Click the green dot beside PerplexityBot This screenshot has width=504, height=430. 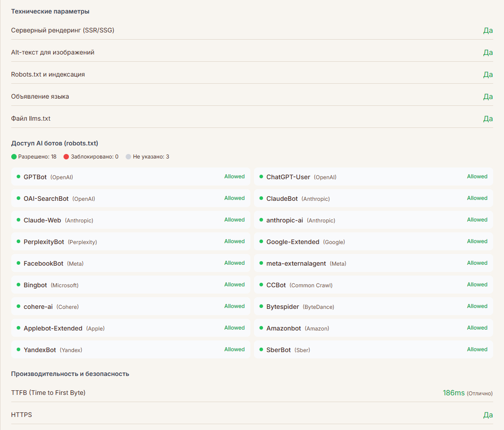pyautogui.click(x=18, y=241)
